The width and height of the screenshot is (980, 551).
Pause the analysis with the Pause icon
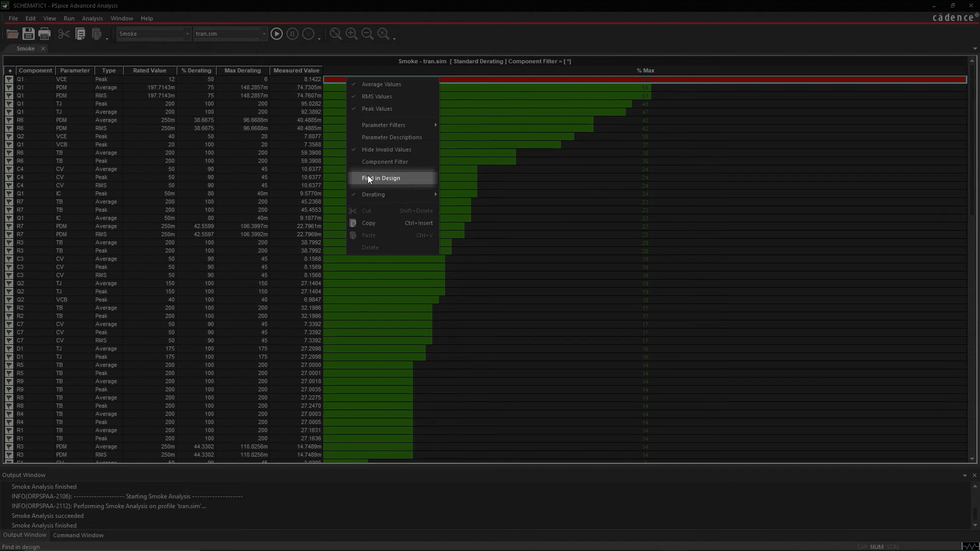tap(292, 34)
